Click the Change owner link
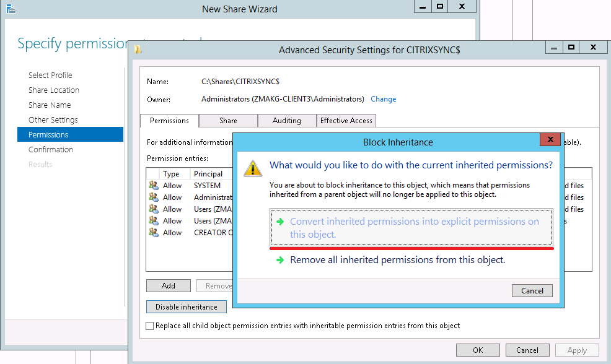The height and width of the screenshot is (364, 611). tap(383, 99)
